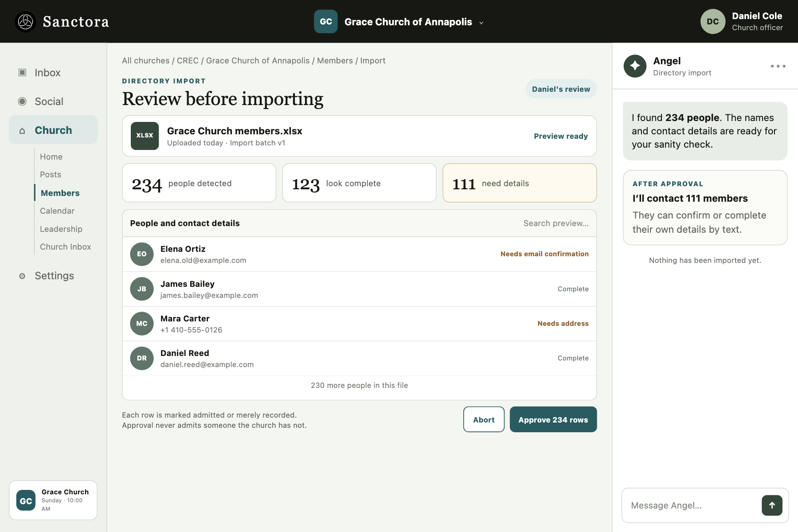Click 230 more people in this file

tap(360, 385)
